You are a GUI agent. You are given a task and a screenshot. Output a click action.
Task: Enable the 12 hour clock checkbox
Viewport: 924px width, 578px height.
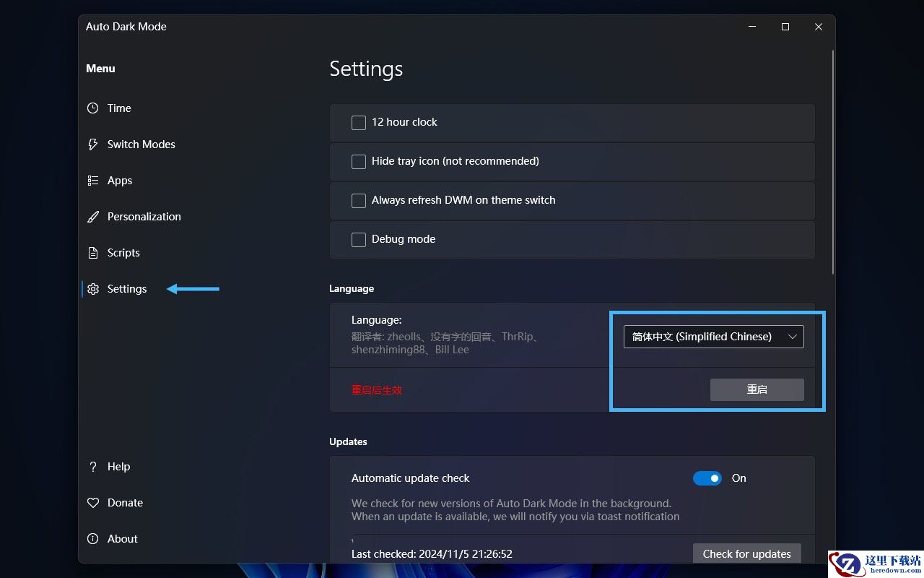tap(359, 123)
